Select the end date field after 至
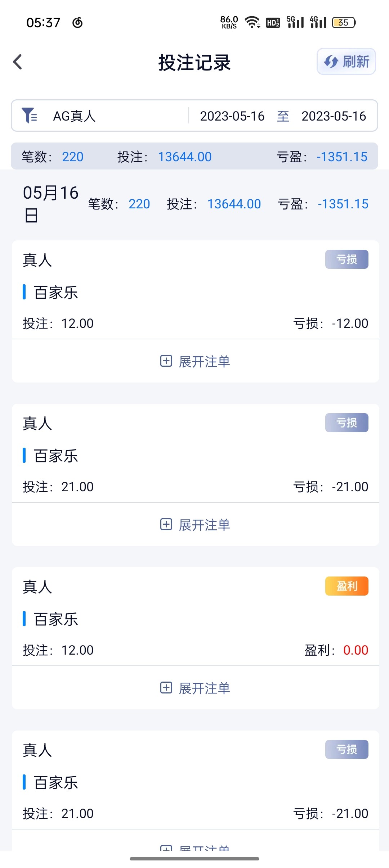 point(334,116)
